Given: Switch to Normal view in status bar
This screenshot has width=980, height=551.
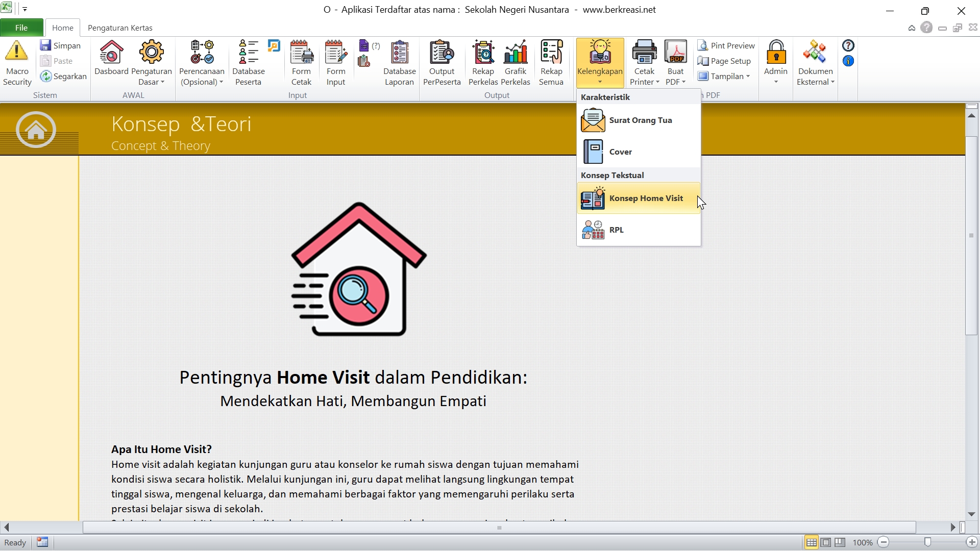Looking at the screenshot, I should (x=811, y=542).
